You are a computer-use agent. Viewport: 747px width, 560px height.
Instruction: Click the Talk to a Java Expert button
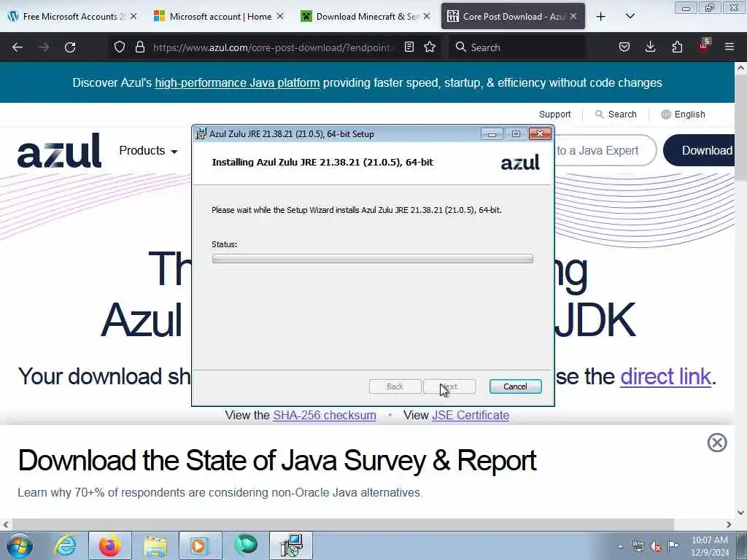605,150
